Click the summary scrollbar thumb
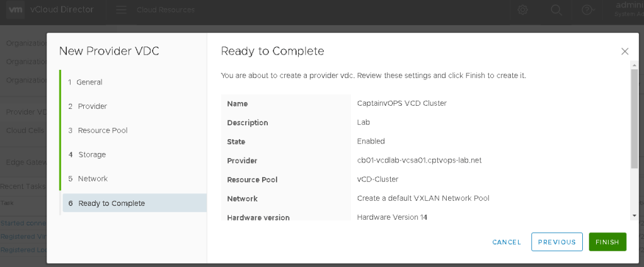This screenshot has width=644, height=267. point(634,120)
